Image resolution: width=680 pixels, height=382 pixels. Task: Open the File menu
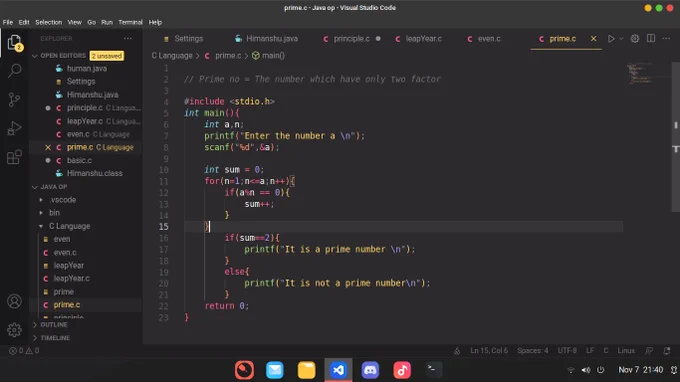click(x=8, y=22)
